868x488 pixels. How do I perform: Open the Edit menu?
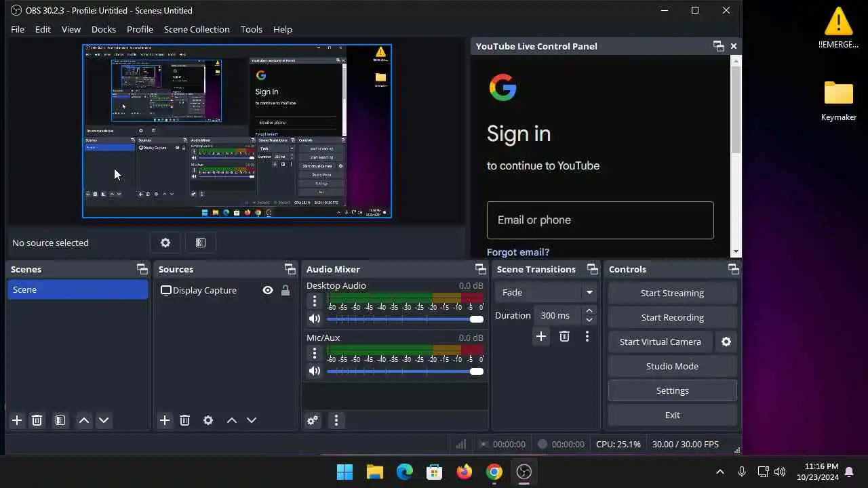point(43,29)
